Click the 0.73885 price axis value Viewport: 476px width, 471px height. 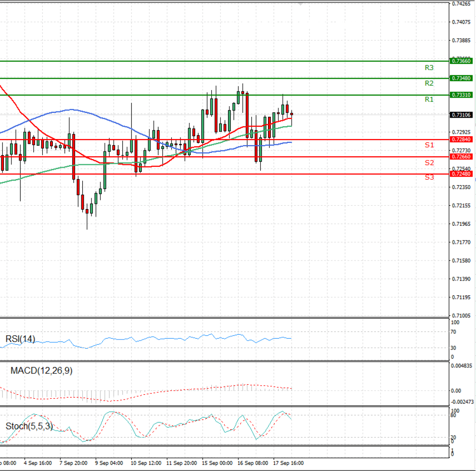point(461,40)
